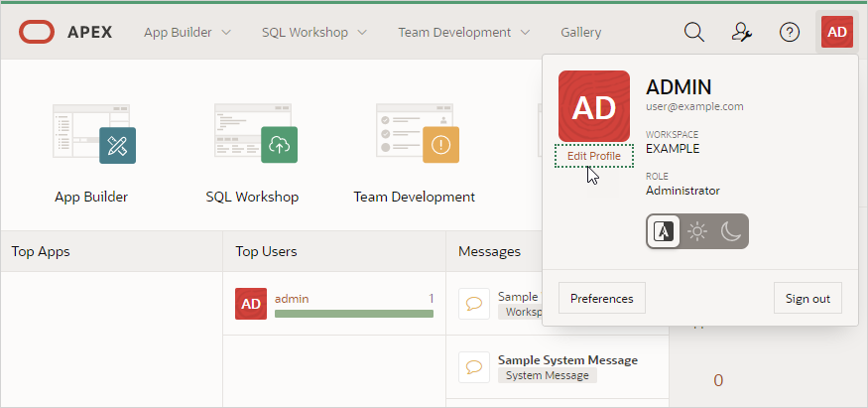Expand the Team Development menu chevron
Image resolution: width=868 pixels, height=408 pixels.
[525, 33]
